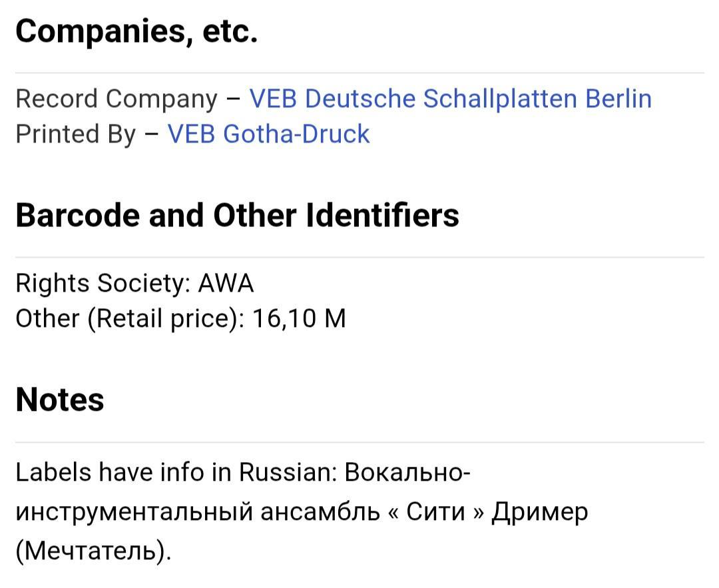Viewport: 719px width, 588px height.
Task: Click the "Record Company" label text
Action: point(117,99)
